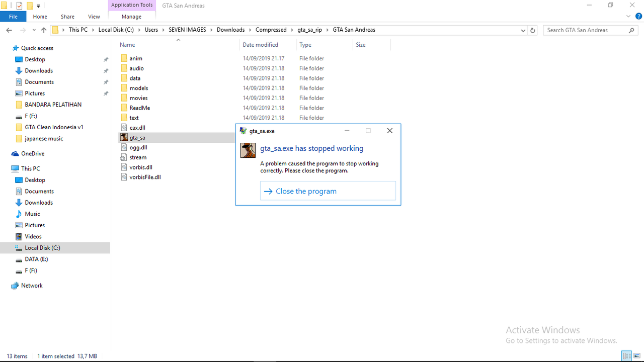Click Close the program in the error dialog
The image size is (644, 362).
tap(328, 191)
